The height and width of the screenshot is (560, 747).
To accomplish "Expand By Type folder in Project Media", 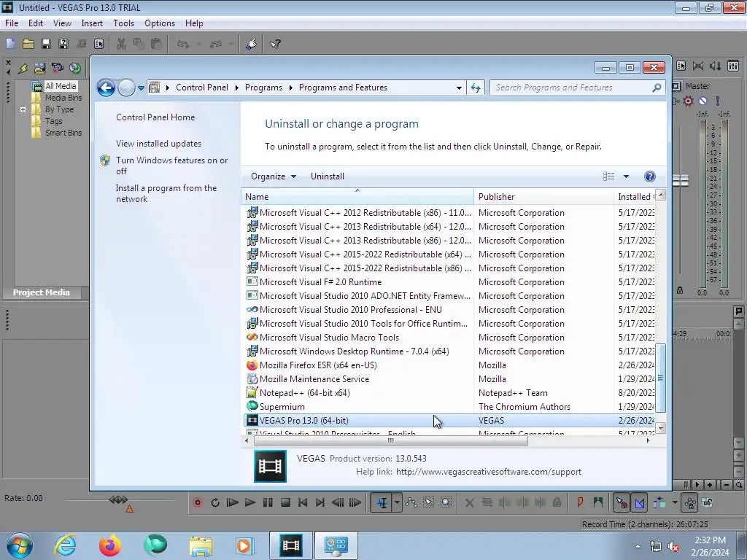I will [23, 109].
